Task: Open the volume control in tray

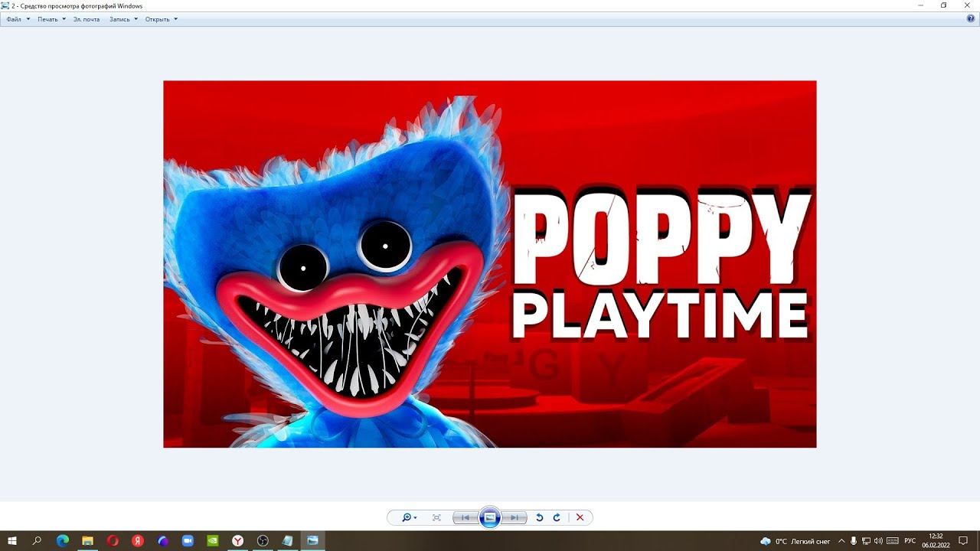Action: [878, 541]
